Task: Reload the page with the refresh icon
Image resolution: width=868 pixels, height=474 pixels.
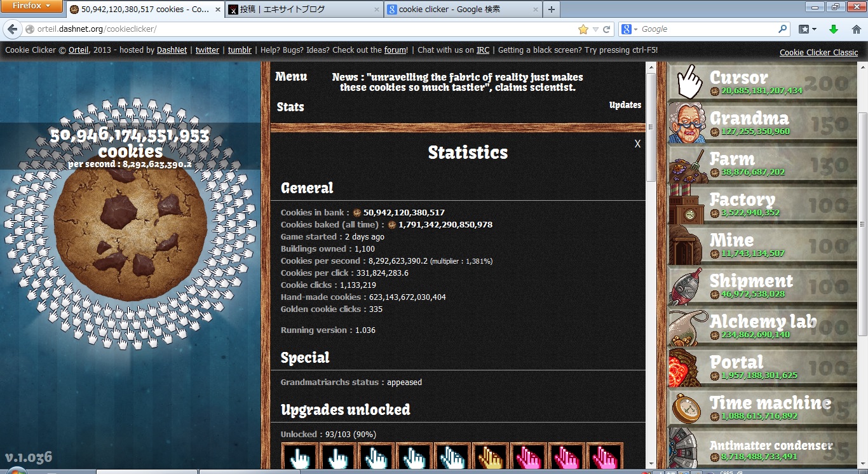Action: 607,29
